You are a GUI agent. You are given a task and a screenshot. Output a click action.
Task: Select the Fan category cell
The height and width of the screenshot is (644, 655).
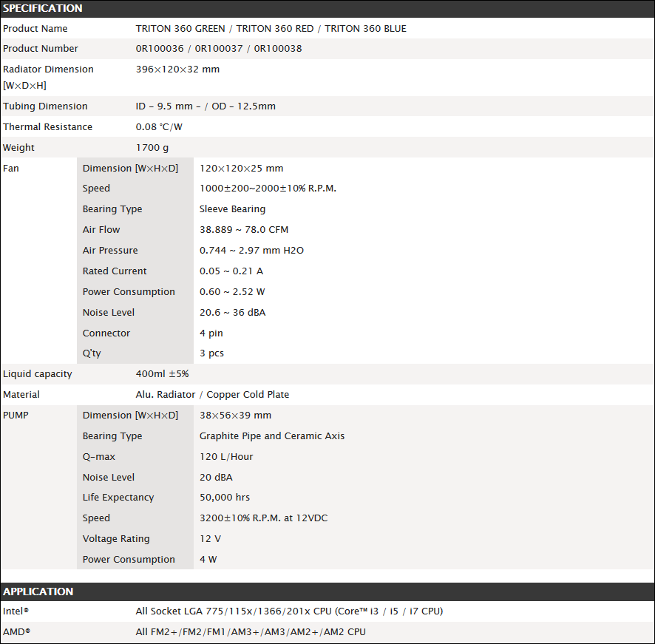click(39, 261)
